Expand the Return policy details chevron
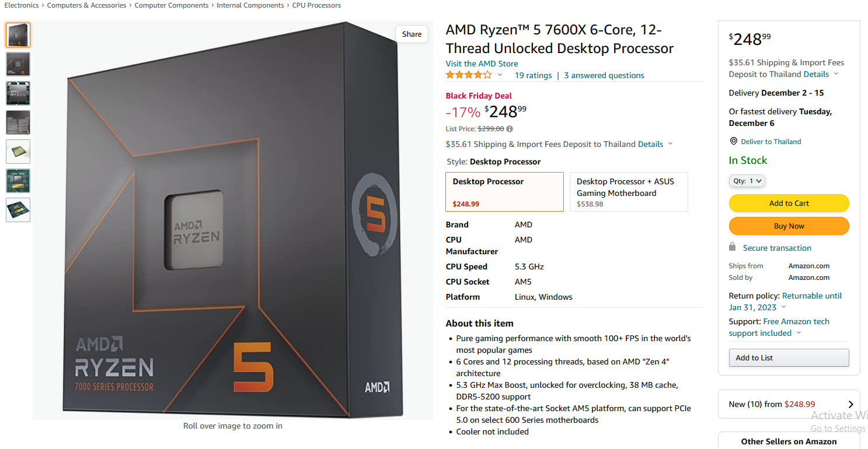The height and width of the screenshot is (449, 868). point(784,307)
